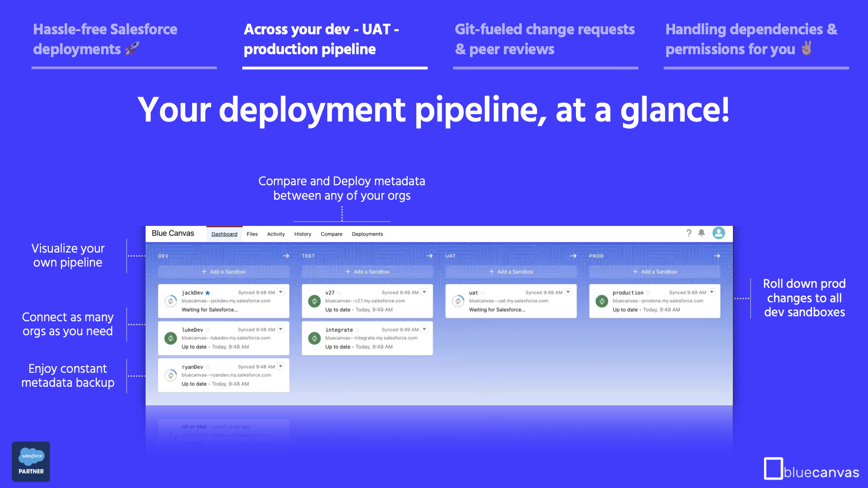Viewport: 868px width, 488px height.
Task: Click the Blue Canvas logo
Action: [172, 233]
